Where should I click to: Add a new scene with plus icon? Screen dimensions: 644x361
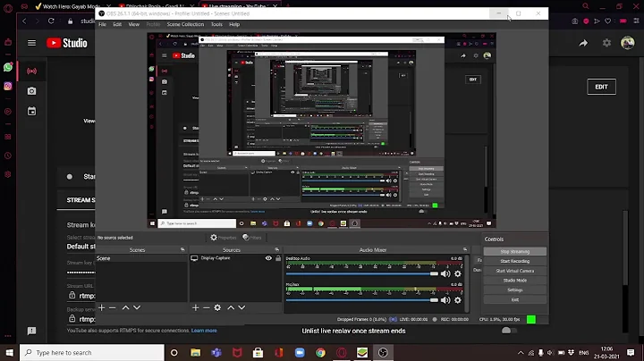(101, 307)
